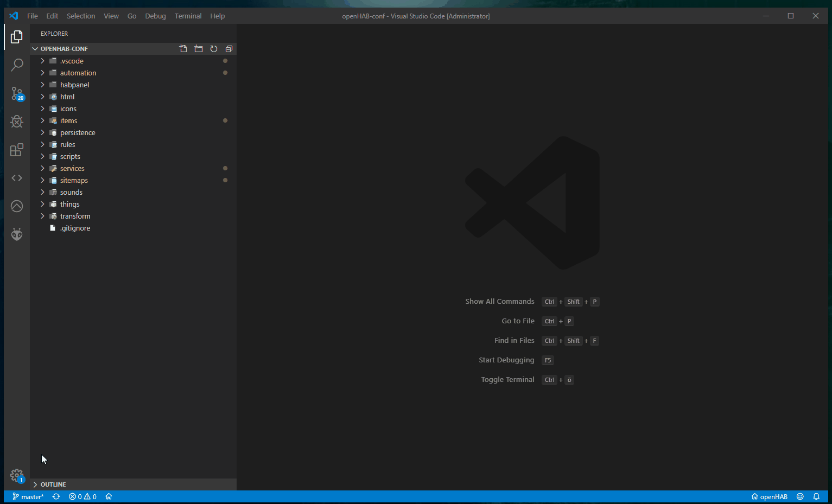Click errors and warnings count in status bar
Image resolution: width=832 pixels, height=504 pixels.
tap(82, 496)
